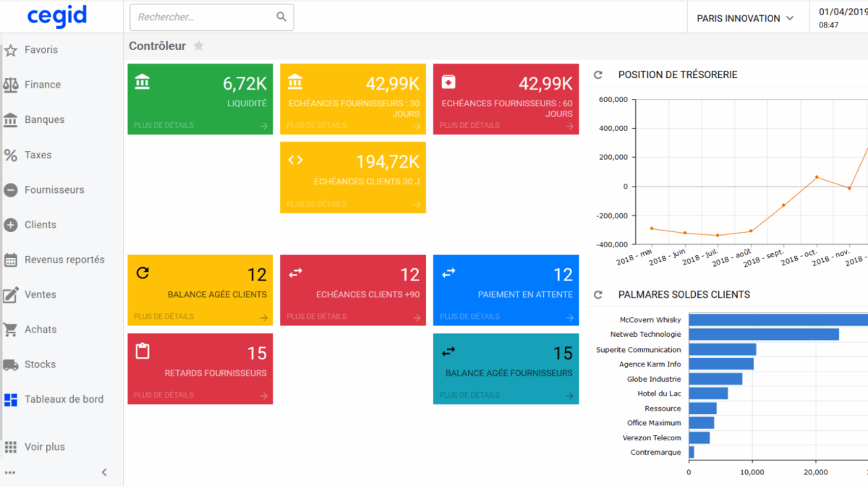Click inside the Rechercher search field
868x488 pixels.
[203, 17]
